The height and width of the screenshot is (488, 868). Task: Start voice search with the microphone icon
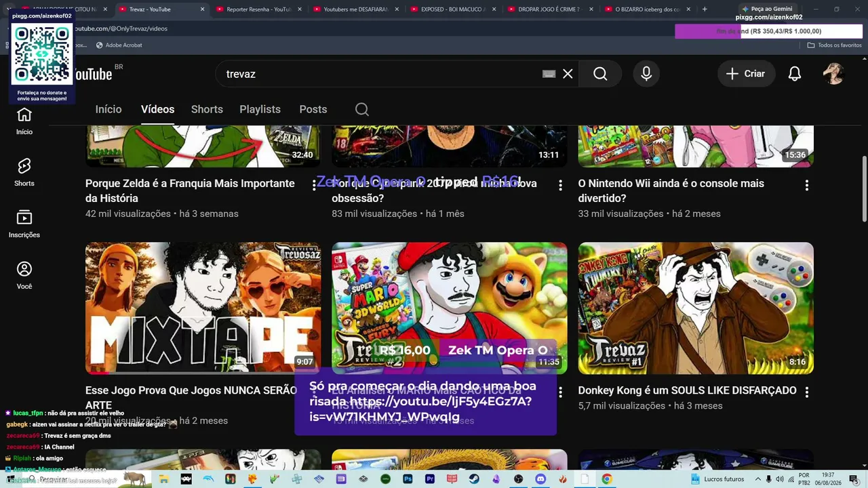coord(646,74)
